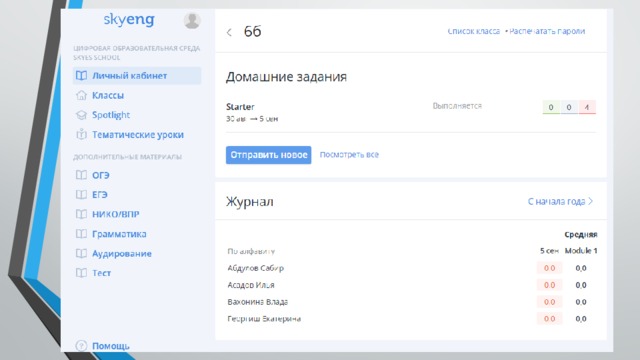
Task: Click the Домашние задания heading
Action: click(x=287, y=77)
